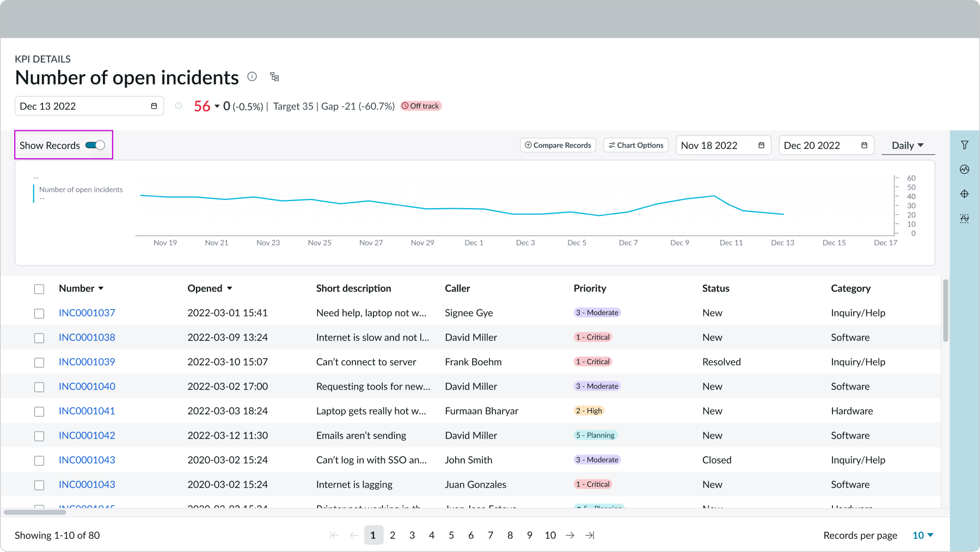Viewport: 980px width, 552px height.
Task: Select the checkbox for incident INC0001038
Action: (x=39, y=338)
